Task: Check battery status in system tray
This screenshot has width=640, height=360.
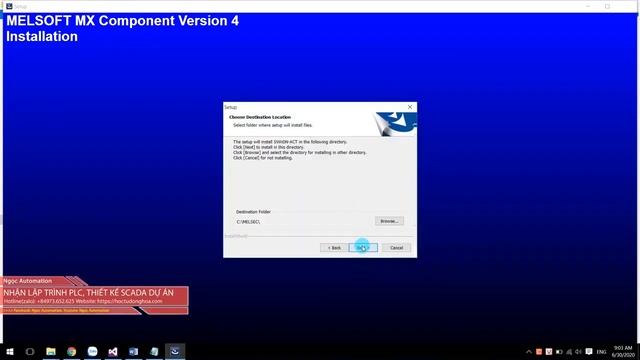Action: (x=559, y=352)
